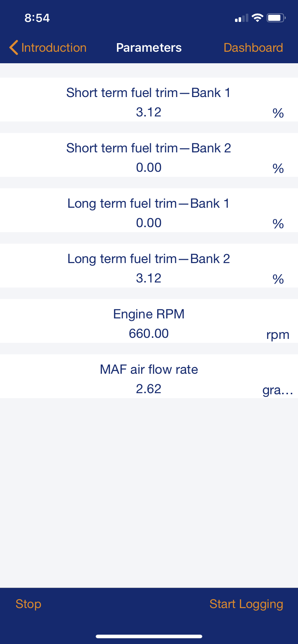298x644 pixels.
Task: Tap the back chevron beside Introduction
Action: [x=14, y=48]
